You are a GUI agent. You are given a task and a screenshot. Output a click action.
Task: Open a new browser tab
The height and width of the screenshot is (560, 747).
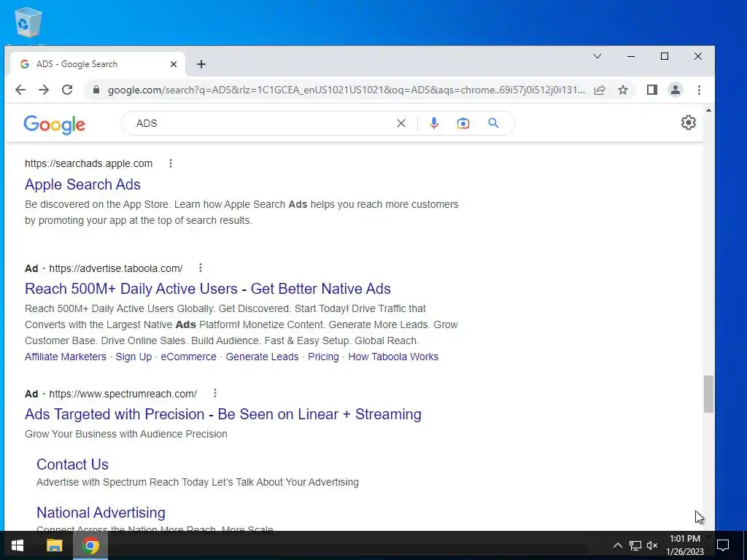(x=201, y=64)
